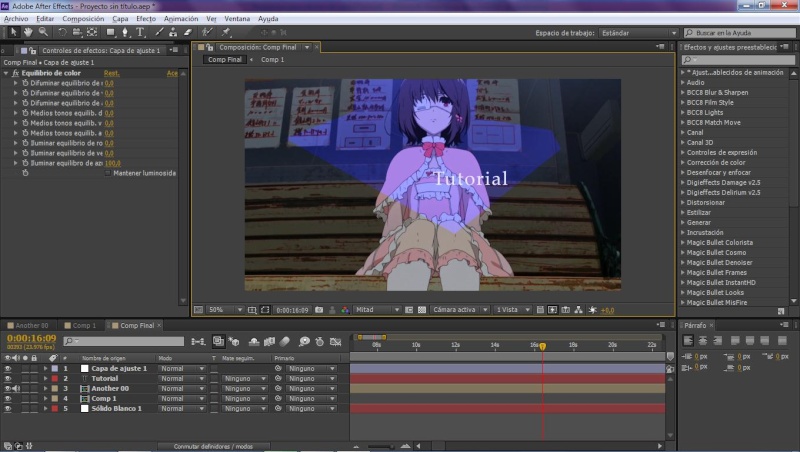Click the effects panel search field

pos(738,60)
